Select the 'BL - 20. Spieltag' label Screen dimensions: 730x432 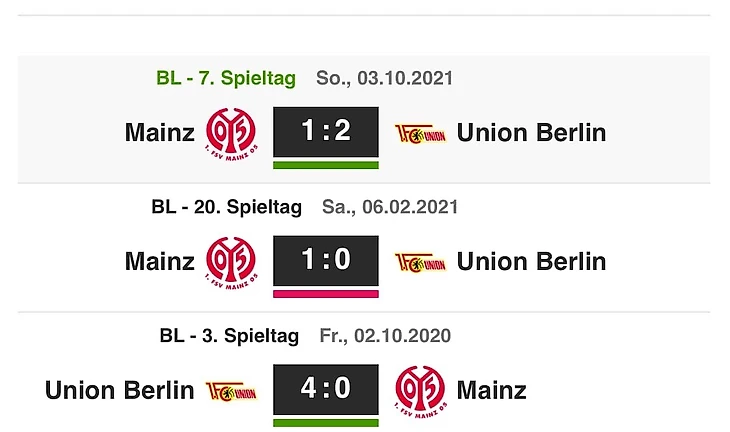pyautogui.click(x=225, y=207)
